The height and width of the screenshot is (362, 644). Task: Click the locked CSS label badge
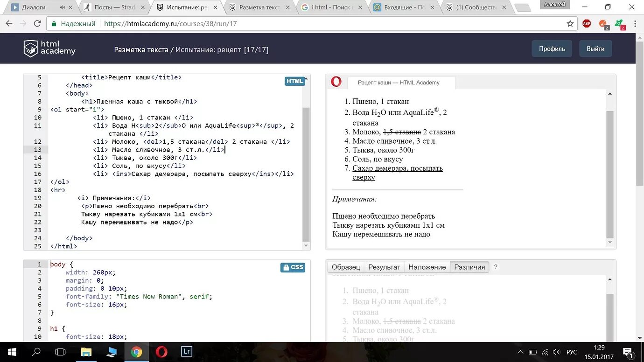click(x=293, y=267)
